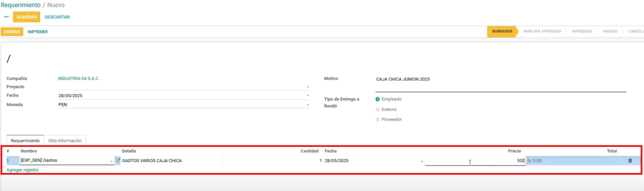The image size is (644, 191).
Task: Click the arrows icon left of GUARDAR
Action: click(x=6, y=17)
